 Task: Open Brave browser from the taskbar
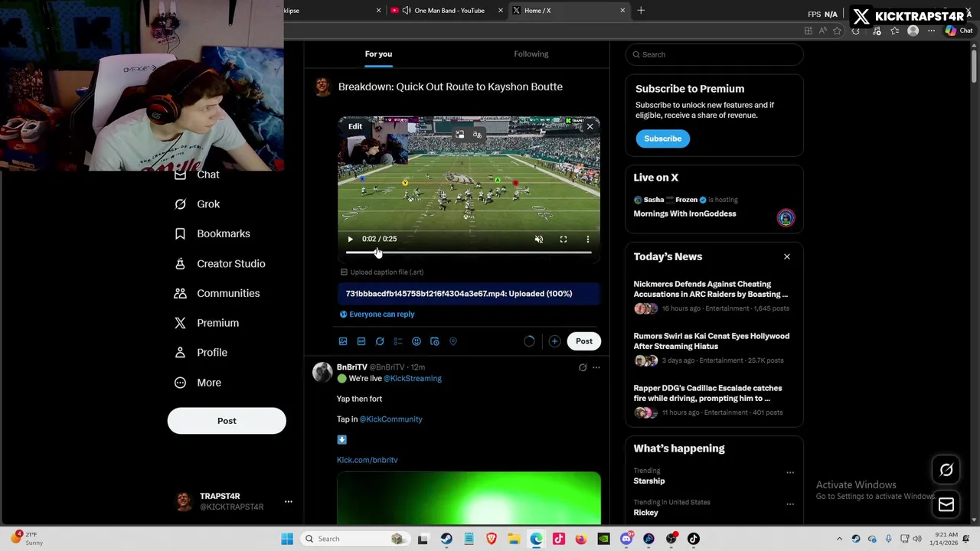tap(492, 539)
